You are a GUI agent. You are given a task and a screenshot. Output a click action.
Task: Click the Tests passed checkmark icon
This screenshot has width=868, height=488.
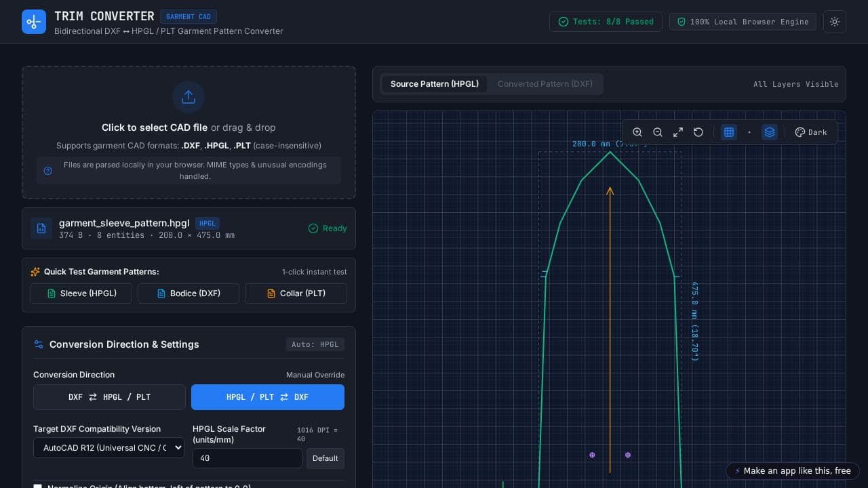564,22
